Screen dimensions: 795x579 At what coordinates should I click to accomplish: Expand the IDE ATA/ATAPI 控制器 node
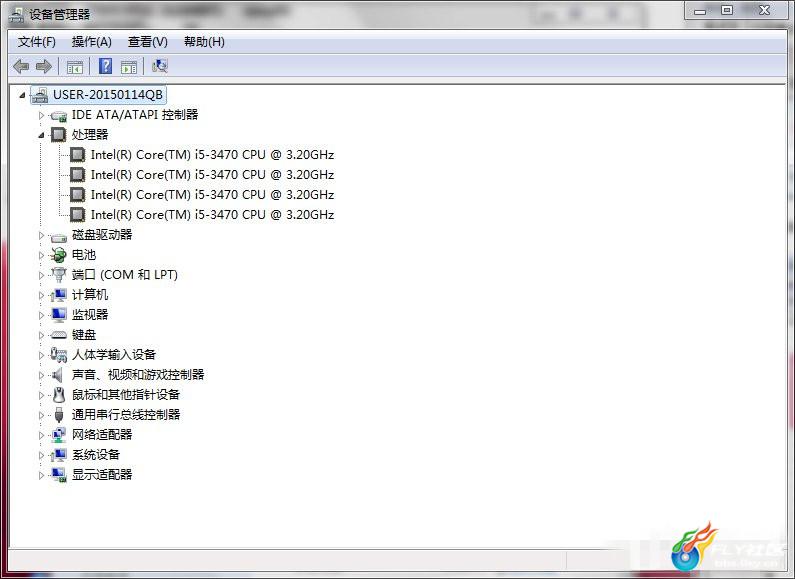(x=42, y=115)
